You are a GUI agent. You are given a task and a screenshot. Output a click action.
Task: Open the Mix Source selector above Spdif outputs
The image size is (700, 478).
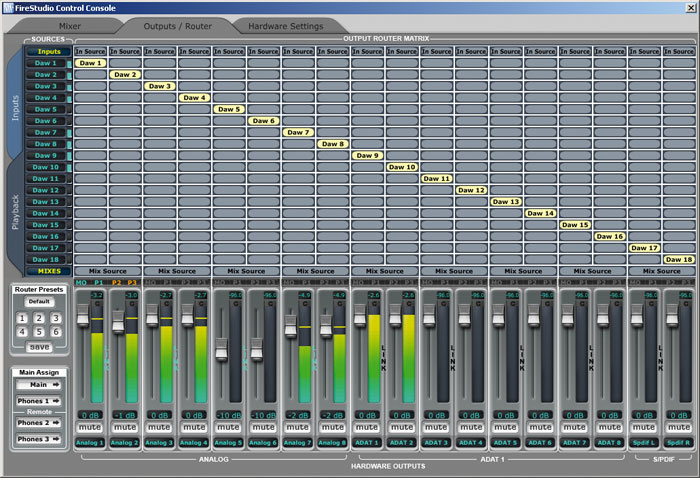tap(662, 271)
